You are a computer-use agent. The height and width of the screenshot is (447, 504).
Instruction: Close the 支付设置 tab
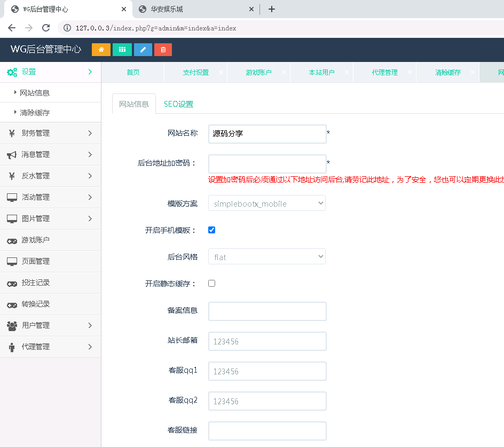pyautogui.click(x=221, y=72)
